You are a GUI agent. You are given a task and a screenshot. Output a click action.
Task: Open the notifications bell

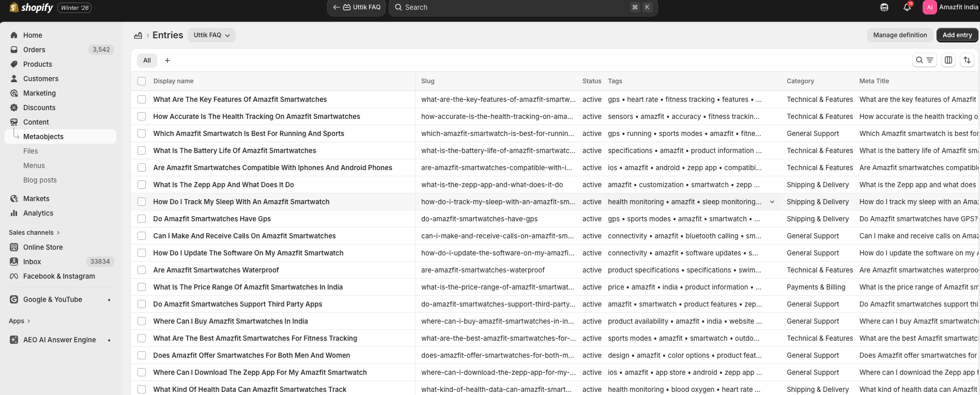[x=907, y=7]
